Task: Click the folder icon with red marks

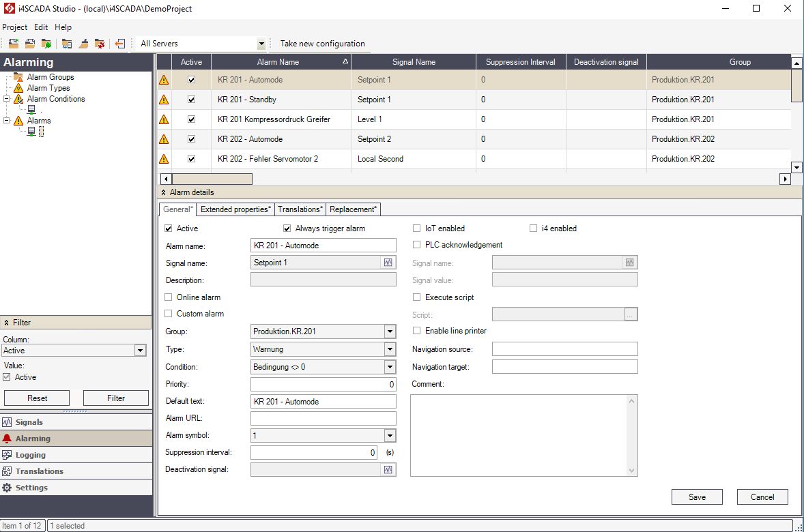Action: (x=100, y=44)
